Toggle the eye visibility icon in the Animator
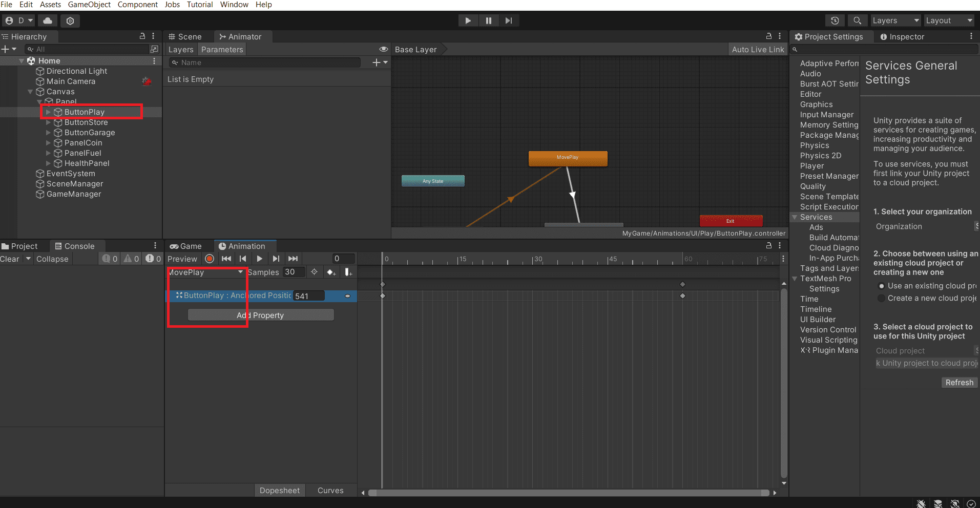Viewport: 980px width, 508px height. click(384, 49)
